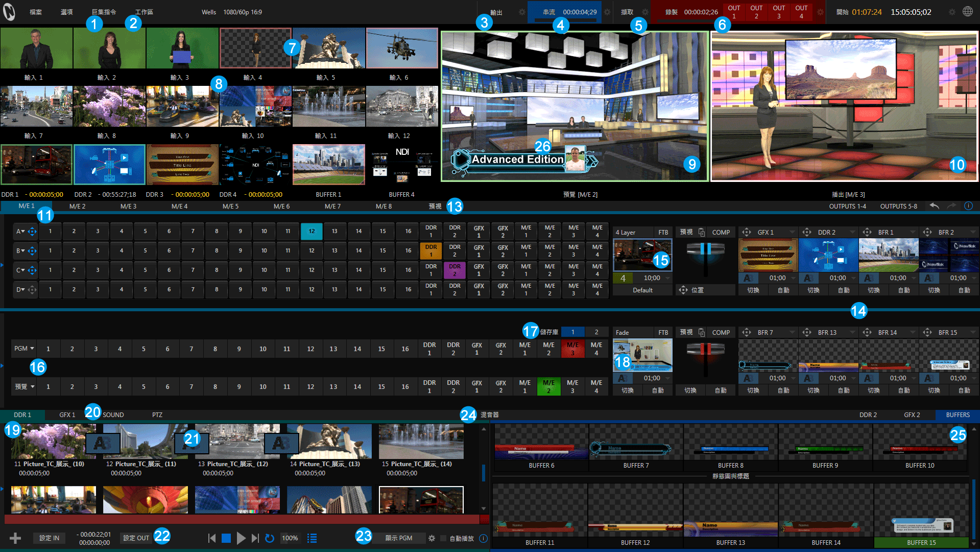Open the timecode settings gear next to the clock

point(952,12)
